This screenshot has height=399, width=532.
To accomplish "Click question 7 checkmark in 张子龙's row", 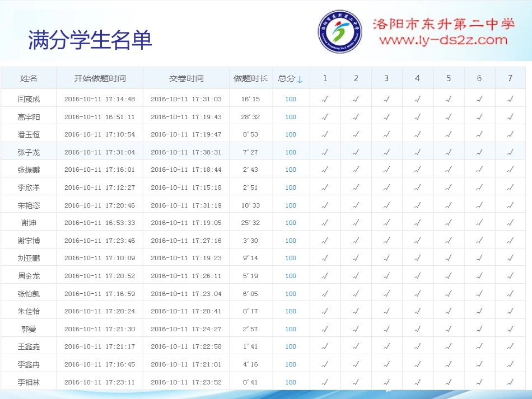I will (510, 152).
